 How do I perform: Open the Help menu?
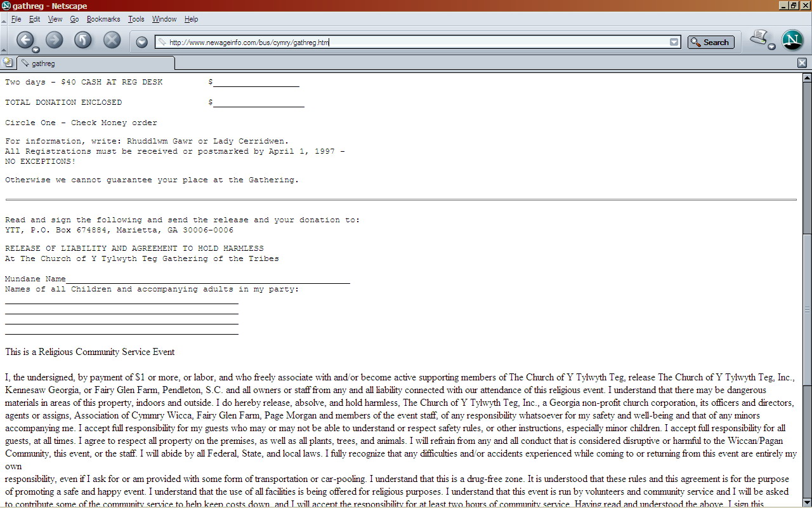pyautogui.click(x=191, y=19)
